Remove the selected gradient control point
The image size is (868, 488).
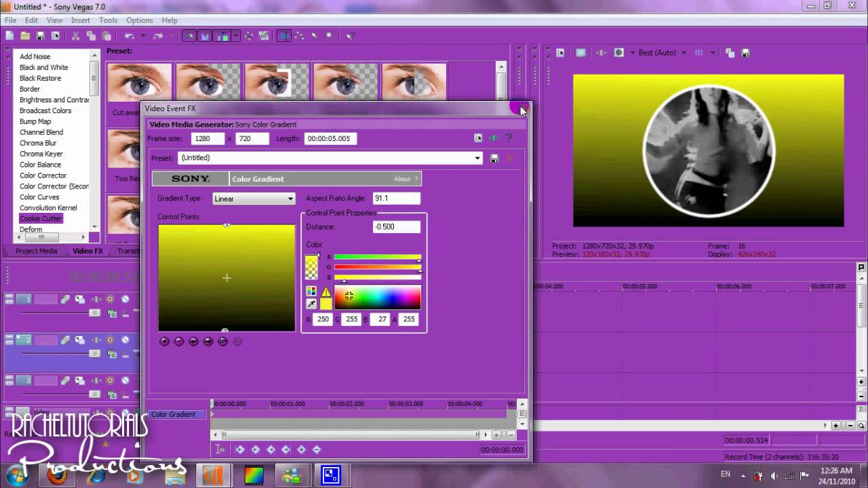pos(179,341)
